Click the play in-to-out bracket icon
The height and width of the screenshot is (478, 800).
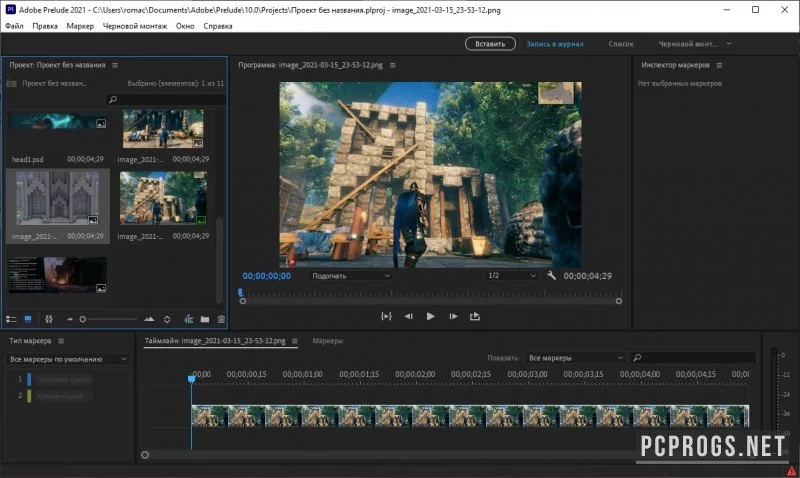click(386, 316)
